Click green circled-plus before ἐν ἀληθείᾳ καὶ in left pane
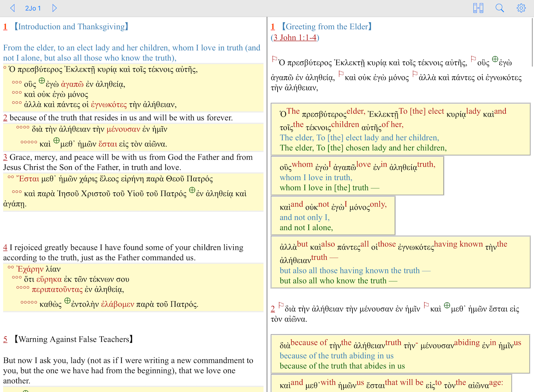The width and height of the screenshot is (534, 392). pyautogui.click(x=192, y=190)
